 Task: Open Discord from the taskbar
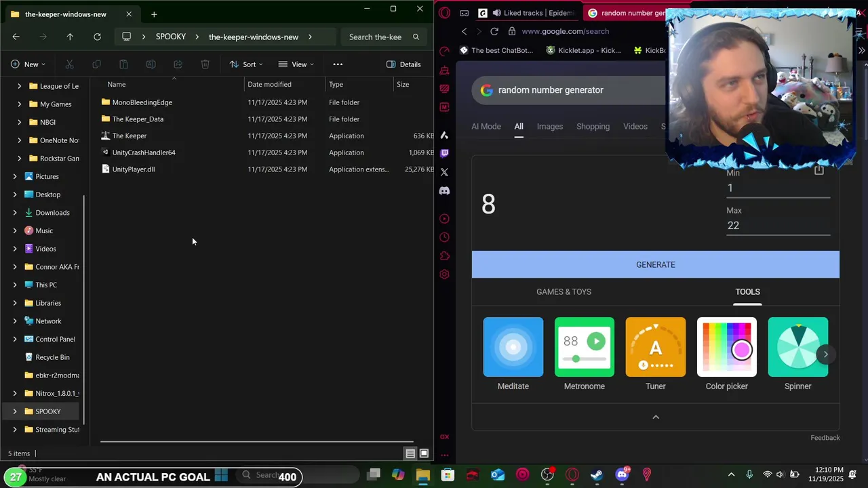(x=622, y=475)
